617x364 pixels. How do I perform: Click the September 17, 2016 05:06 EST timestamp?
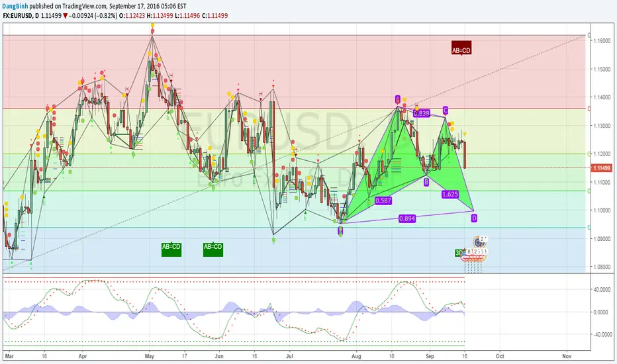pos(148,7)
